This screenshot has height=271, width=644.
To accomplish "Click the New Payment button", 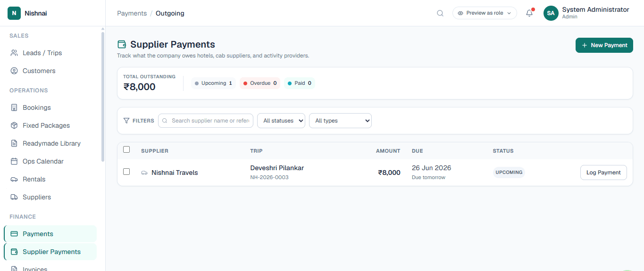I will (x=604, y=45).
